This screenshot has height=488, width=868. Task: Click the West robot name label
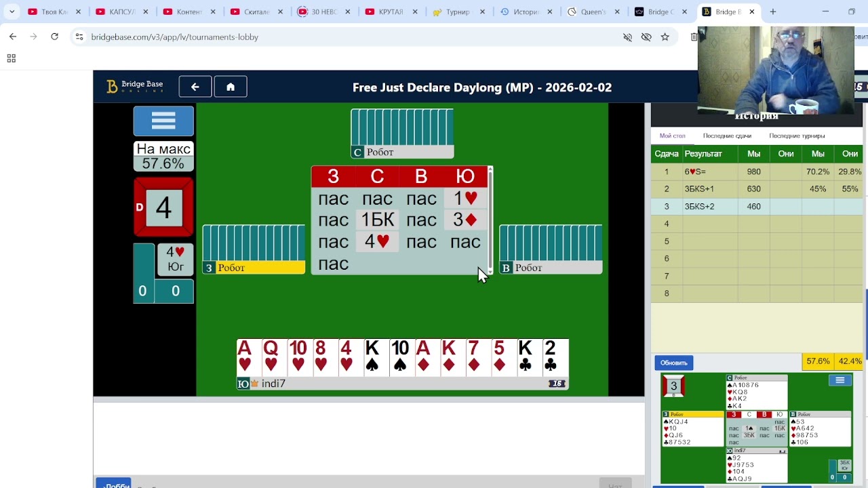click(254, 268)
